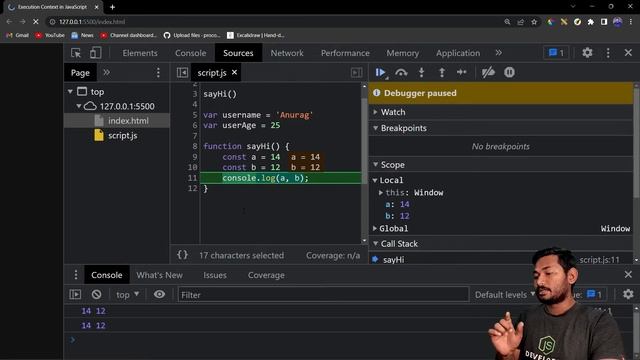
Task: Show more DevTools tabs chevron
Action: (498, 53)
